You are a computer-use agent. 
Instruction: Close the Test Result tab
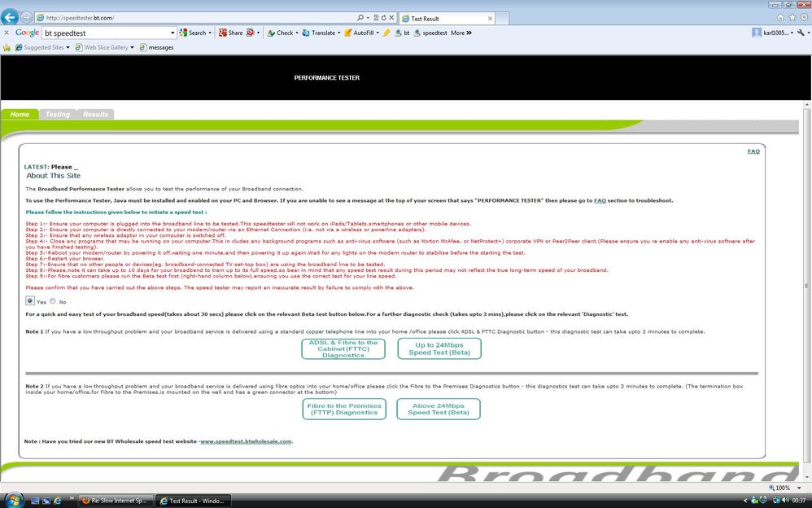[490, 18]
